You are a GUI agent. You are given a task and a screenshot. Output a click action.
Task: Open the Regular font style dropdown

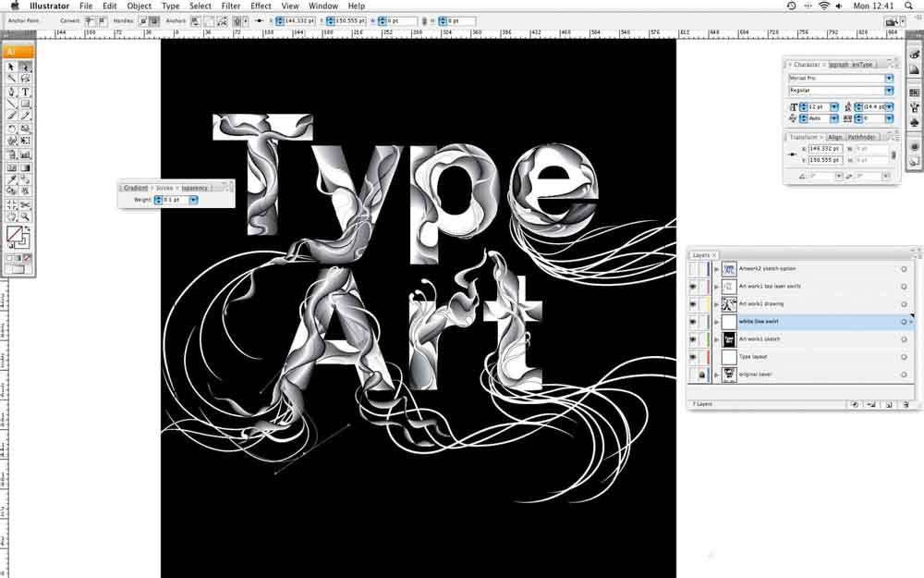(889, 91)
